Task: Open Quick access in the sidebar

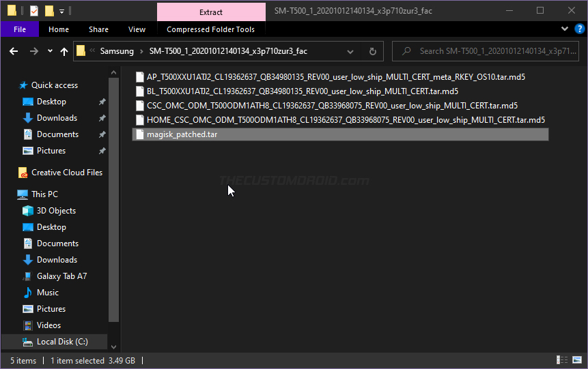Action: pyautogui.click(x=55, y=85)
